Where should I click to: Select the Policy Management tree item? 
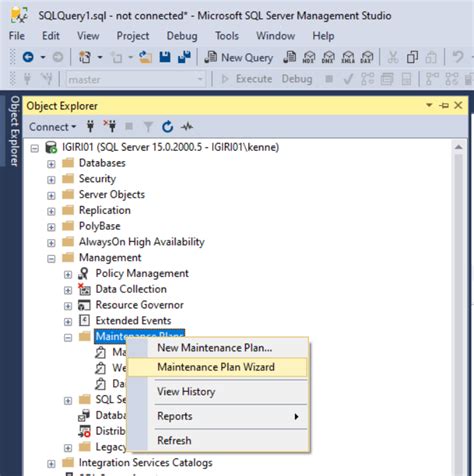142,273
